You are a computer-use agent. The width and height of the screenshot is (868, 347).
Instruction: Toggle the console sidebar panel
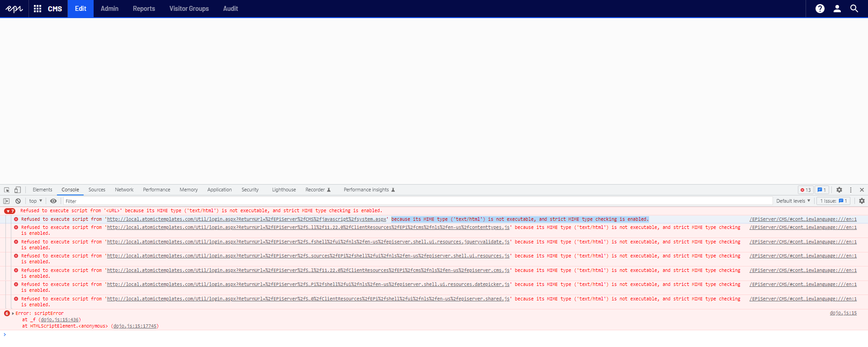pyautogui.click(x=6, y=201)
